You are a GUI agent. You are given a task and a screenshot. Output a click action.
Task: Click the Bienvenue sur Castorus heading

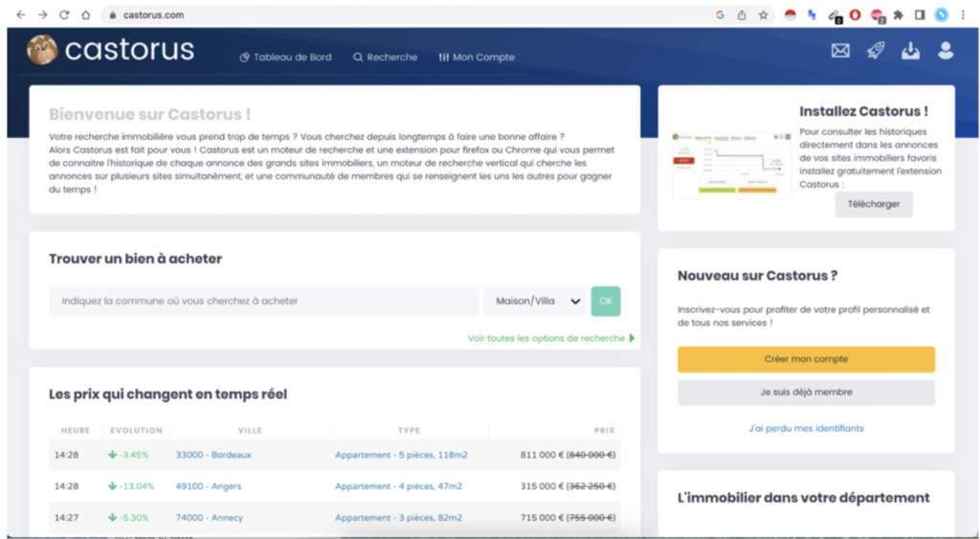pos(150,115)
